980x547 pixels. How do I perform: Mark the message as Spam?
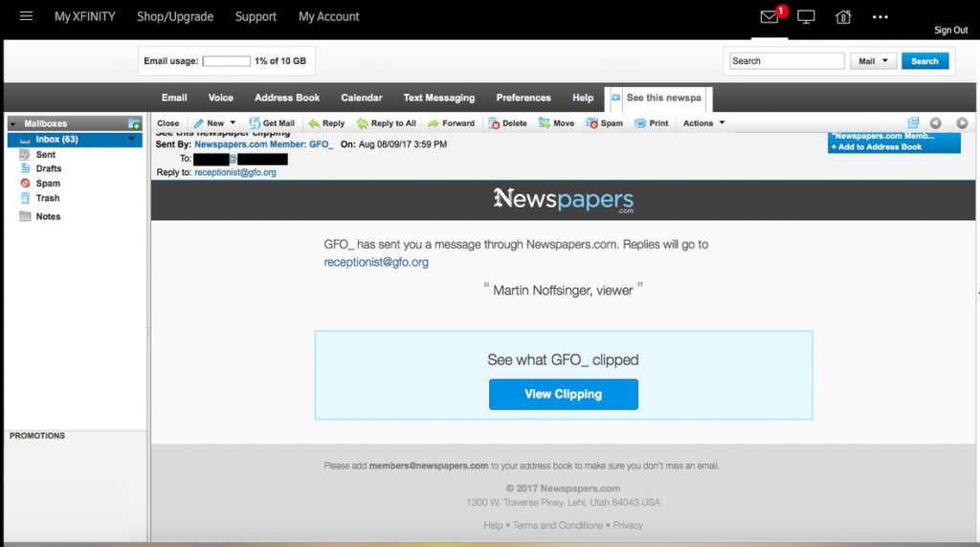(605, 123)
